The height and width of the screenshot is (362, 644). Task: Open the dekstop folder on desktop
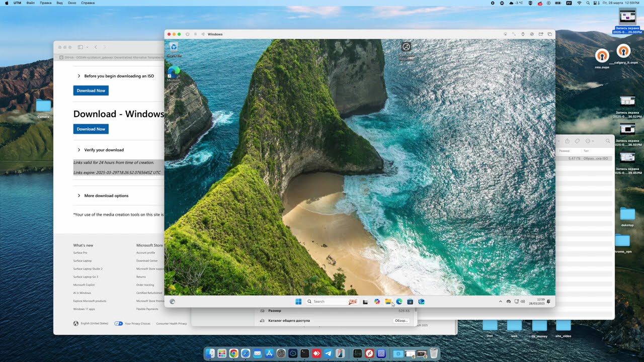(627, 217)
